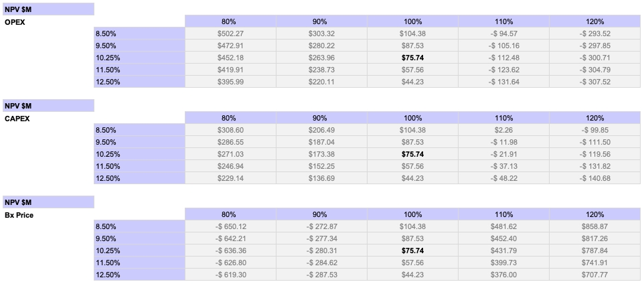644x284 pixels.
Task: Click the $502.27 cell in OPEX table
Action: tap(230, 33)
